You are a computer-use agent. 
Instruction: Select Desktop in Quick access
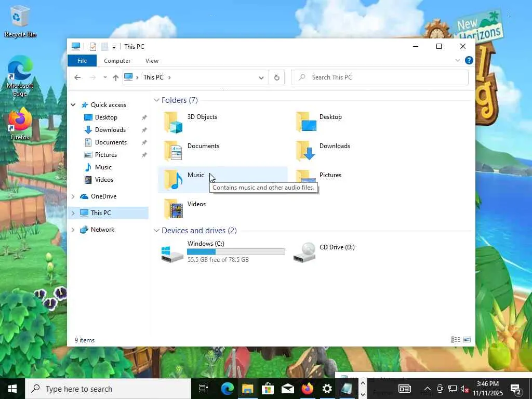tap(106, 117)
